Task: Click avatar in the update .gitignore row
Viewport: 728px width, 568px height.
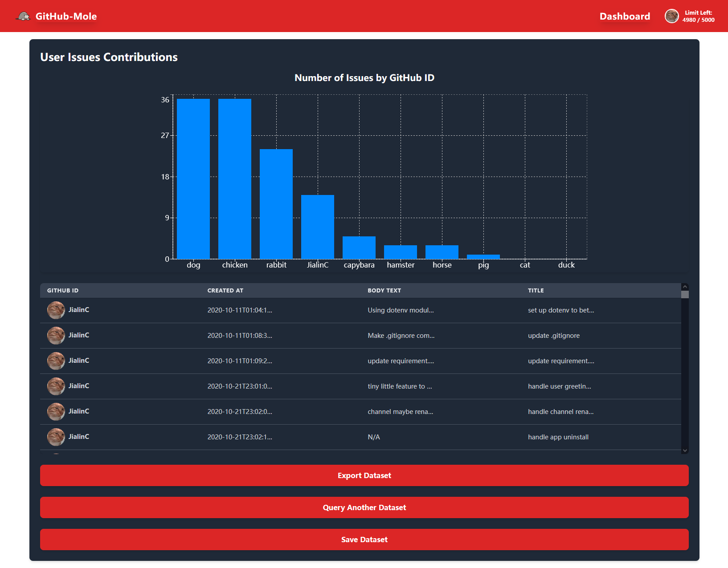Action: pyautogui.click(x=56, y=336)
